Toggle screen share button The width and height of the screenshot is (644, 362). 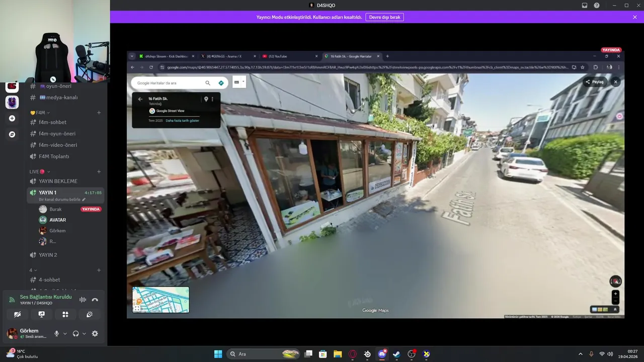(x=42, y=314)
